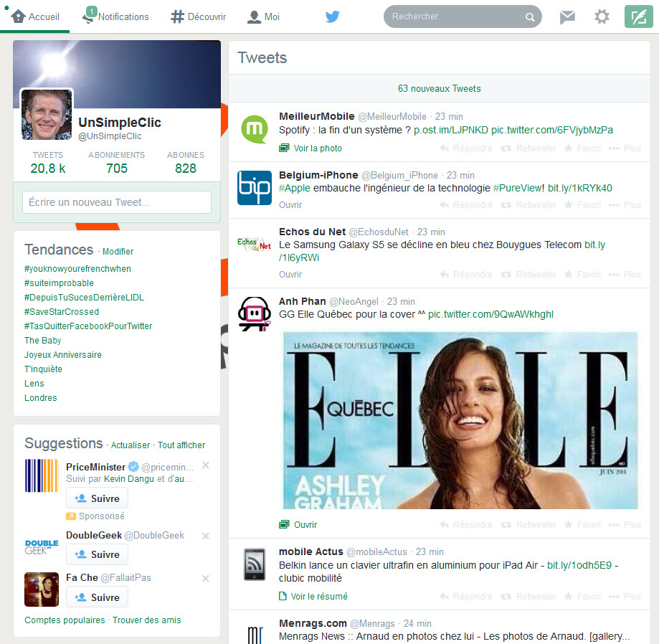
Task: Load the 63 nouveaux Tweets
Action: click(x=439, y=89)
